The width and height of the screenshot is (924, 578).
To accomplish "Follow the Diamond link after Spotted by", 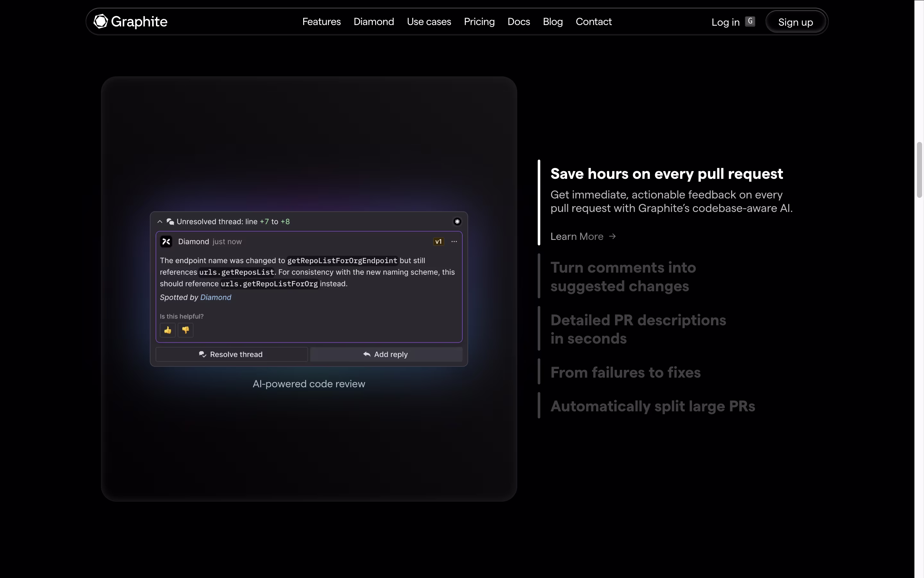I will [216, 297].
